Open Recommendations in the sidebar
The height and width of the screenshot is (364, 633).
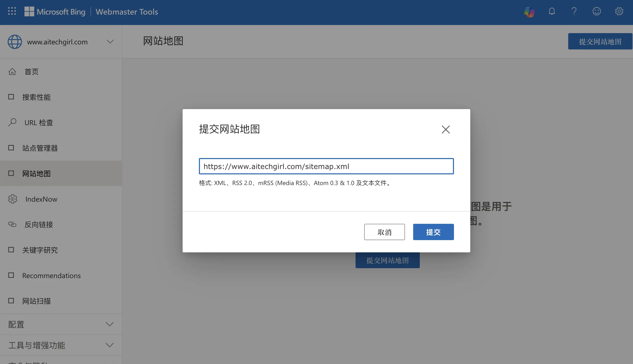click(61, 275)
